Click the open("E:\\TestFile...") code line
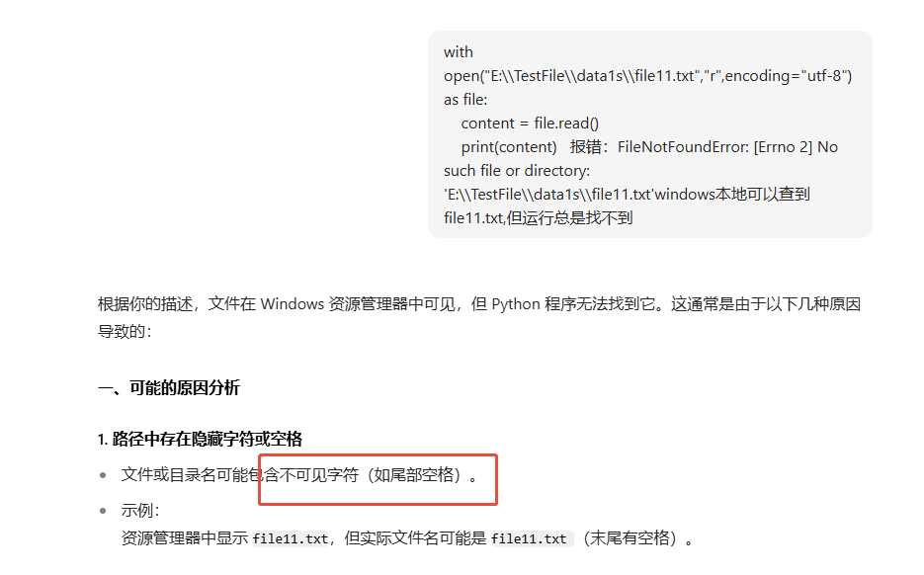Screen dimensions: 924x575 pos(647,76)
